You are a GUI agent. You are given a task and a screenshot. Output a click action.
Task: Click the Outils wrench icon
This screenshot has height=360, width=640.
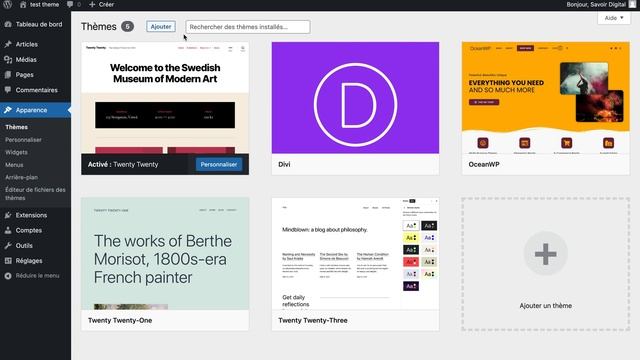8,245
